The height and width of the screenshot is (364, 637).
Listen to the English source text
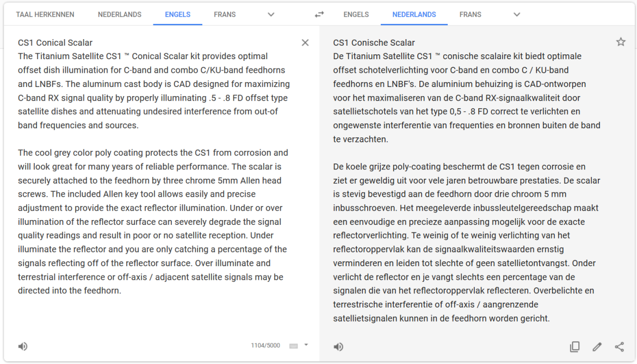click(23, 346)
